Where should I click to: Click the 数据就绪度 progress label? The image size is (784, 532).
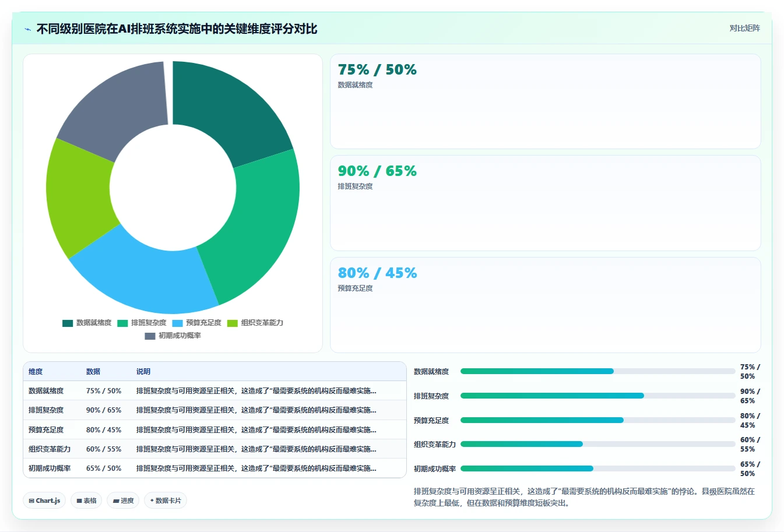tap(431, 372)
